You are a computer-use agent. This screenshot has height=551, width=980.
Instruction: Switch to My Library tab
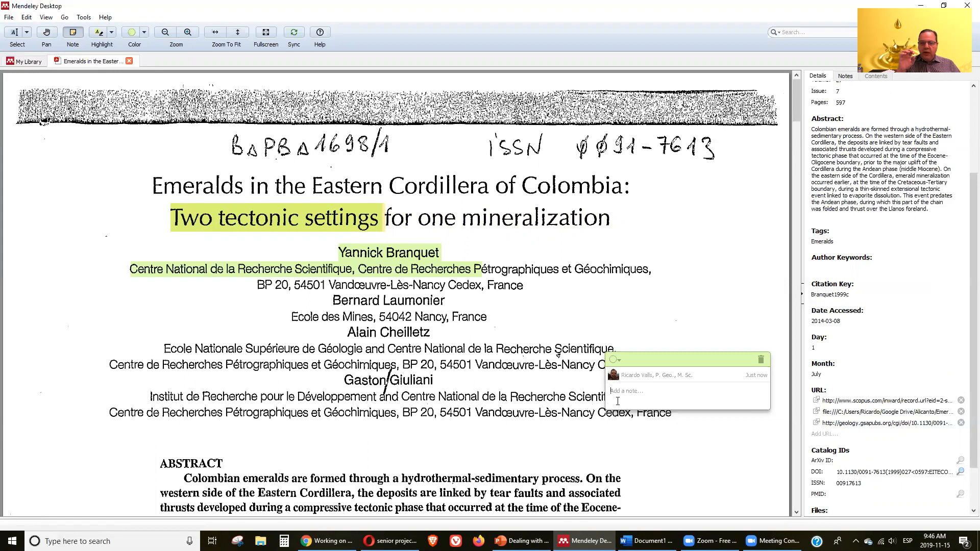click(x=24, y=61)
